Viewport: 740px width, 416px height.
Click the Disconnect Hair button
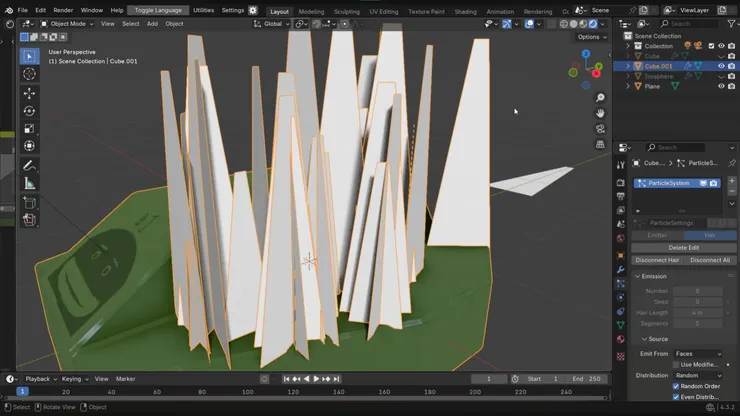pyautogui.click(x=657, y=260)
